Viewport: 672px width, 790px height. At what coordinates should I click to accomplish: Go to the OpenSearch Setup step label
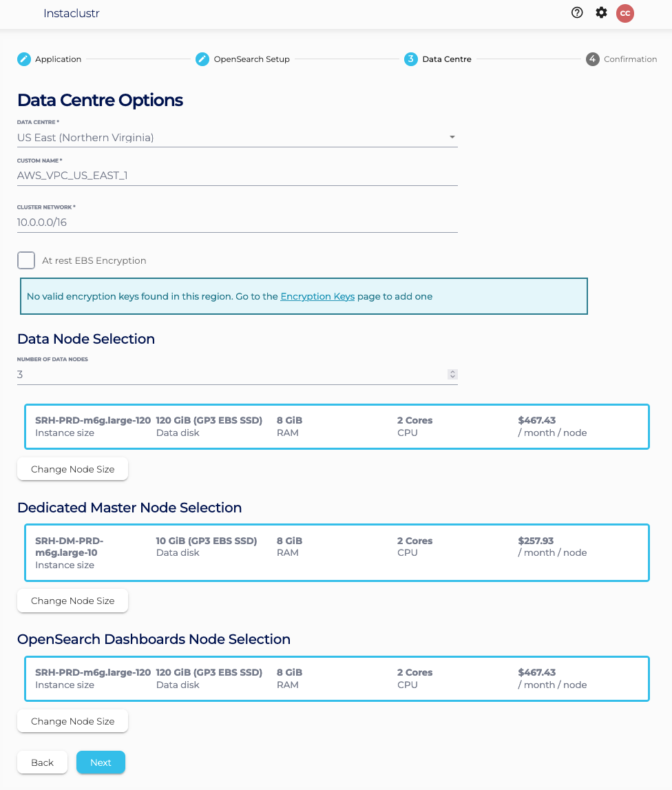coord(252,59)
